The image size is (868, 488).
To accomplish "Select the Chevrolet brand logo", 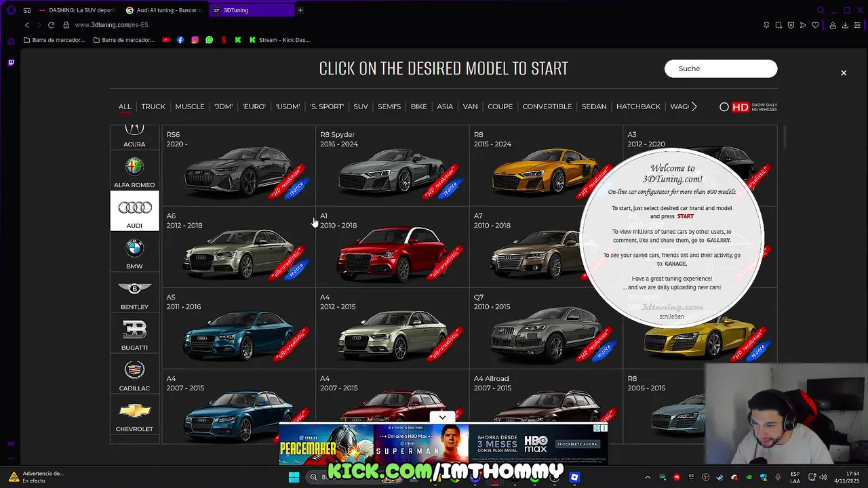I will tap(134, 415).
